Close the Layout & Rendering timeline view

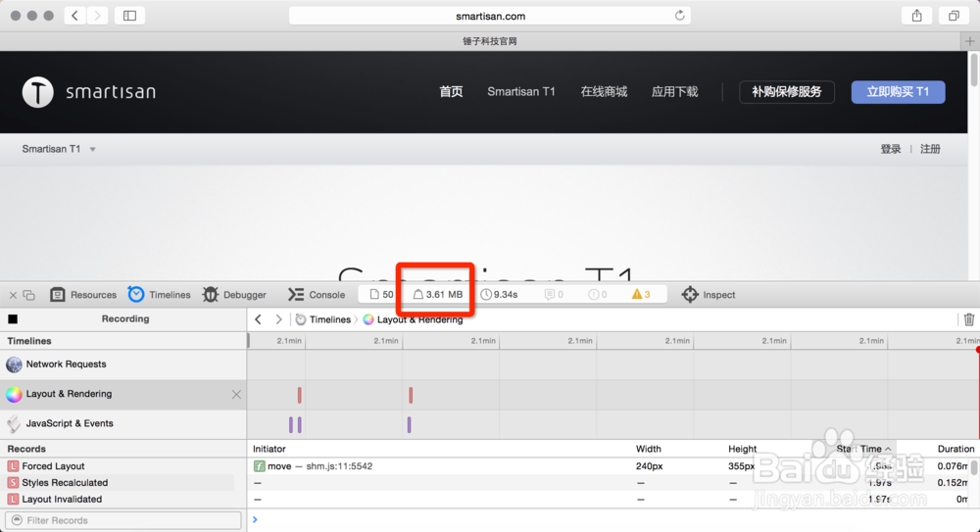point(236,395)
